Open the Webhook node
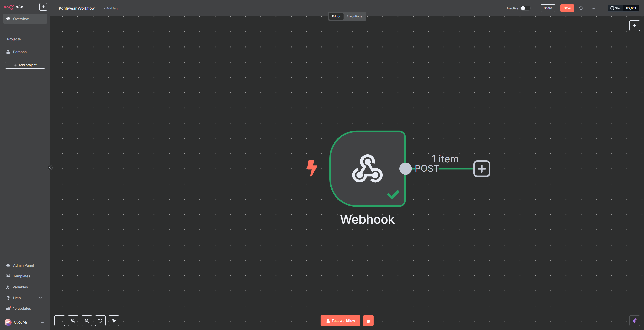 tap(368, 169)
